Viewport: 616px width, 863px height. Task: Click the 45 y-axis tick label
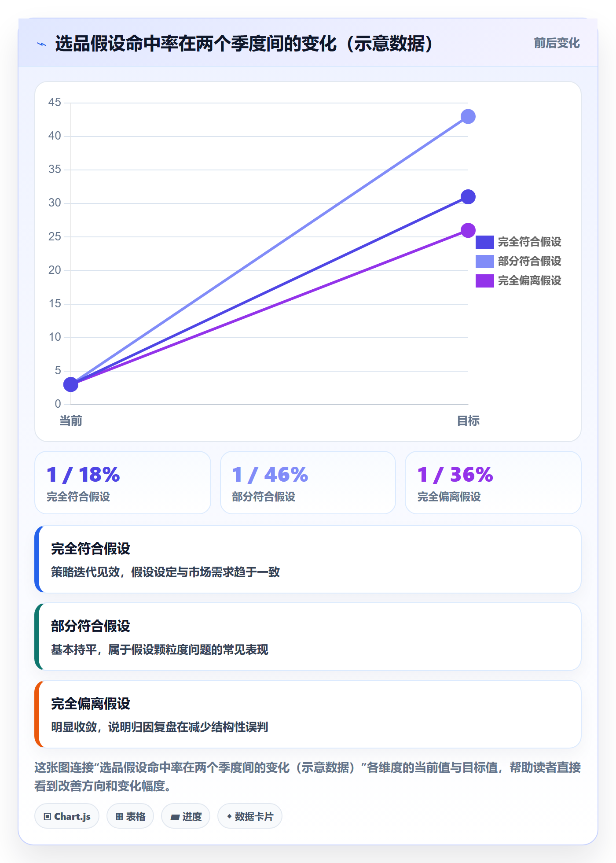click(55, 102)
